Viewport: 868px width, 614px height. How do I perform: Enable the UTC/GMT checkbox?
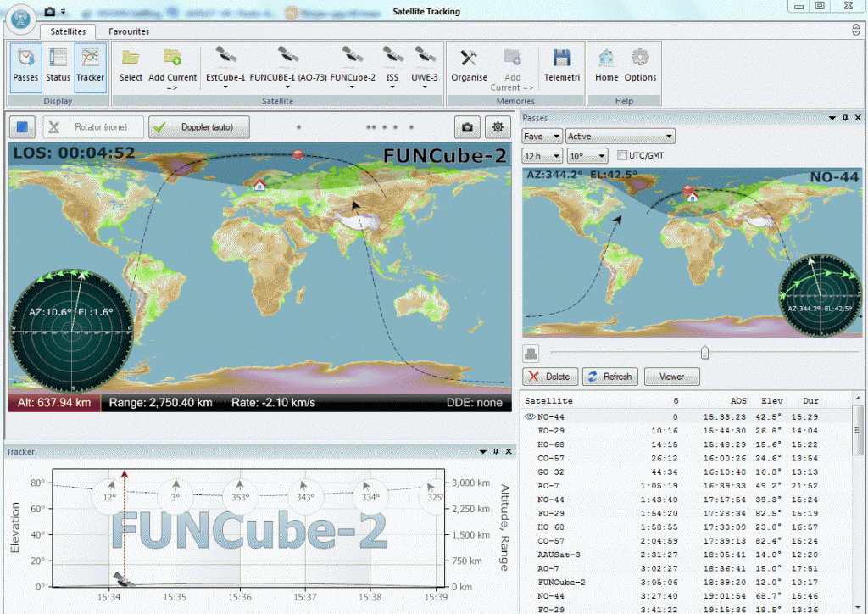click(x=621, y=155)
